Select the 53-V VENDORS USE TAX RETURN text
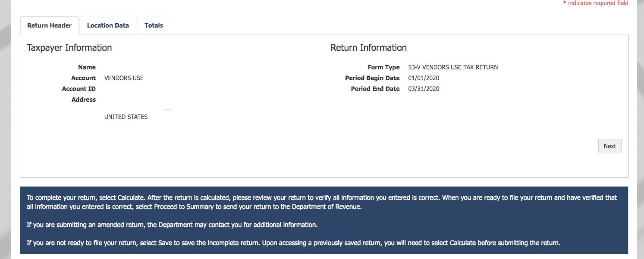644x259 pixels. pyautogui.click(x=453, y=67)
